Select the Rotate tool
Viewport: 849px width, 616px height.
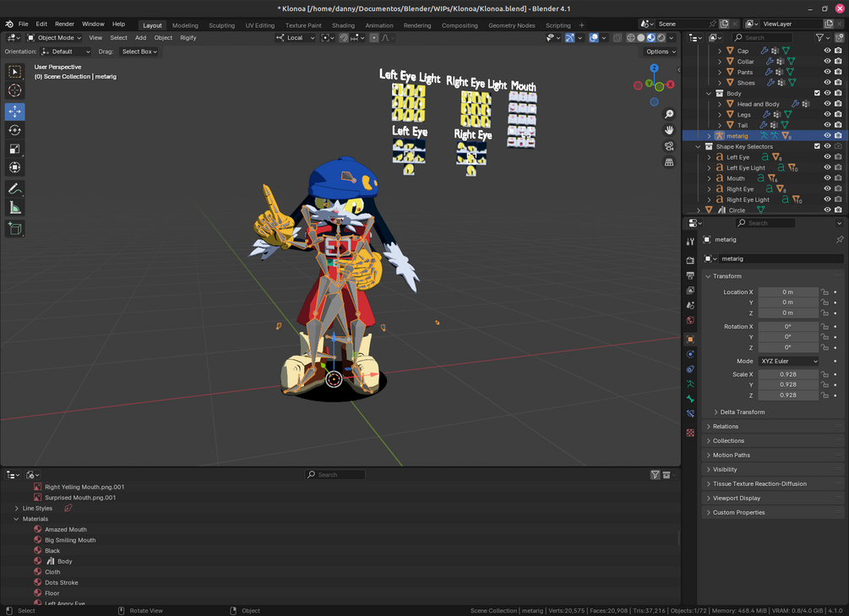tap(14, 130)
